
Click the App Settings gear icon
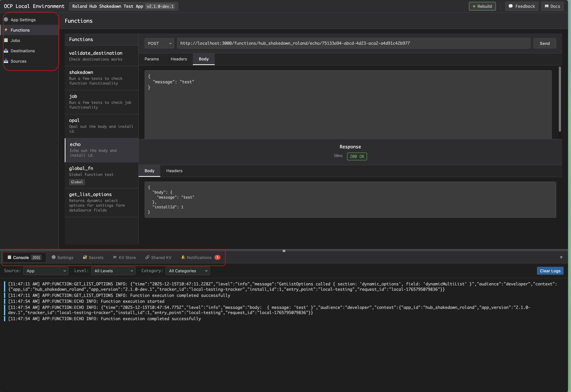[x=6, y=20]
